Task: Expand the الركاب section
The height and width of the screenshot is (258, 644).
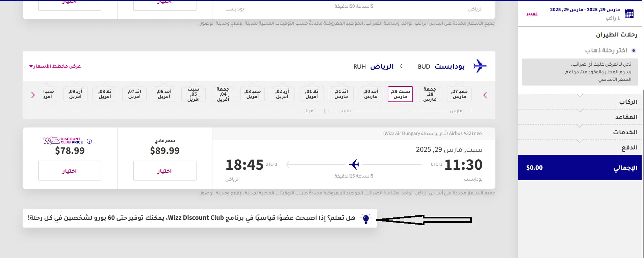Action: (x=579, y=102)
